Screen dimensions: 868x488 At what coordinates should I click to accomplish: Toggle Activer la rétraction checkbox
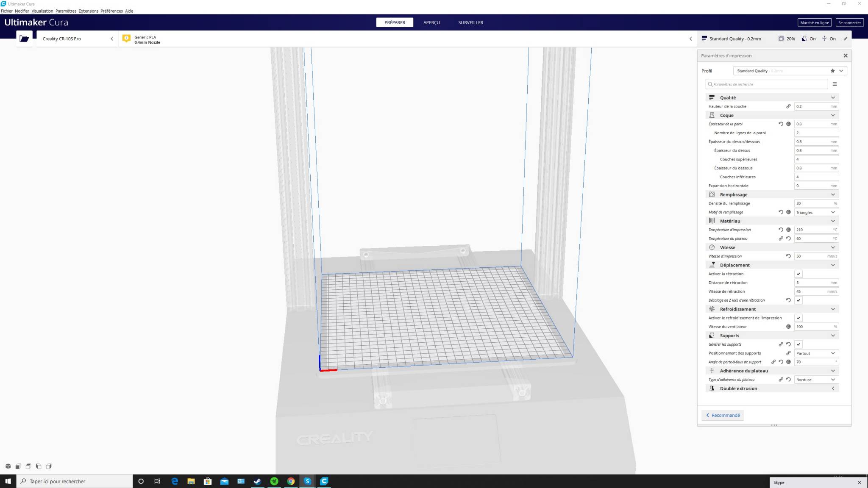coord(798,274)
